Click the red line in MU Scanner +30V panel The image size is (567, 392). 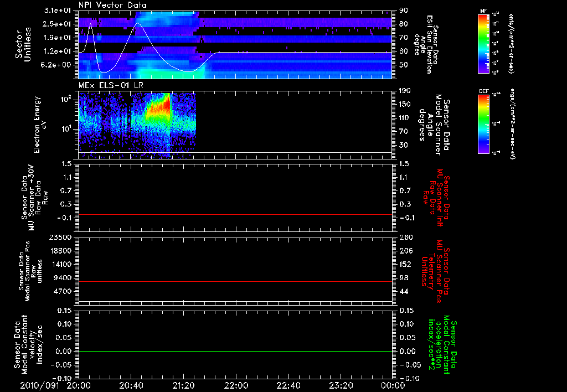coord(235,214)
